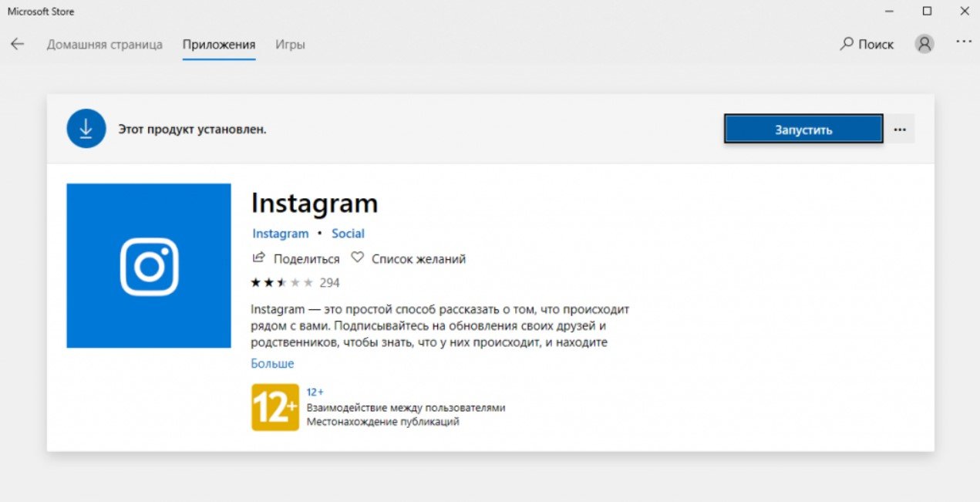Screen dimensions: 980x502
Task: Click the Instagram title heading
Action: click(315, 204)
